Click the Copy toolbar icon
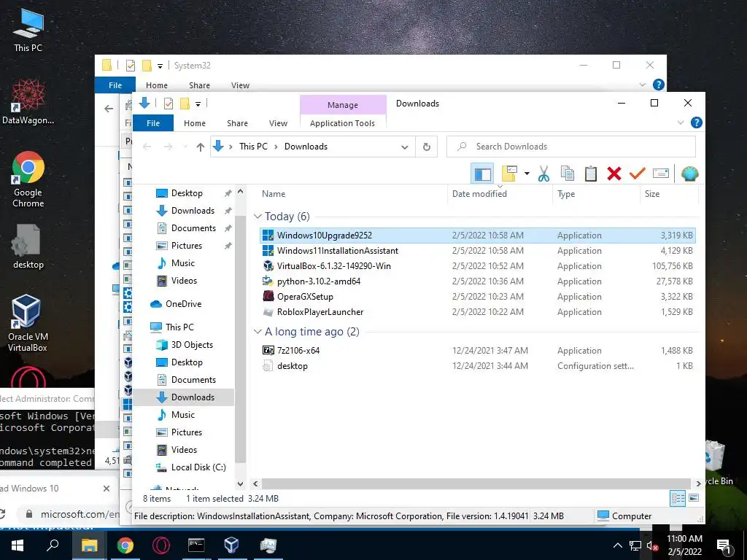The image size is (747, 560). coord(567,174)
